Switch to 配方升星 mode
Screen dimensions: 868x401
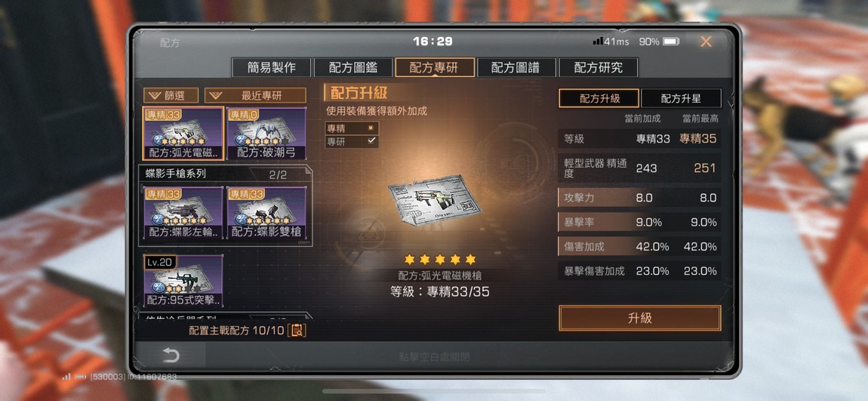(x=681, y=99)
